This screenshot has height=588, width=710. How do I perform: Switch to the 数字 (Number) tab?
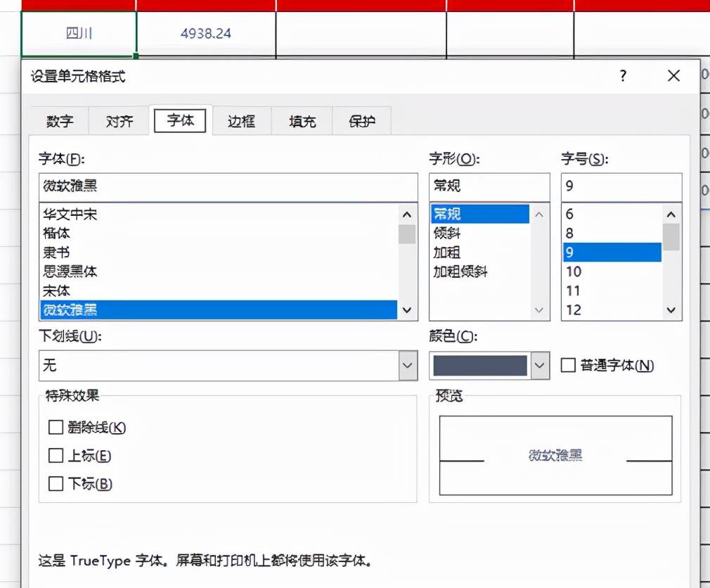click(x=60, y=121)
